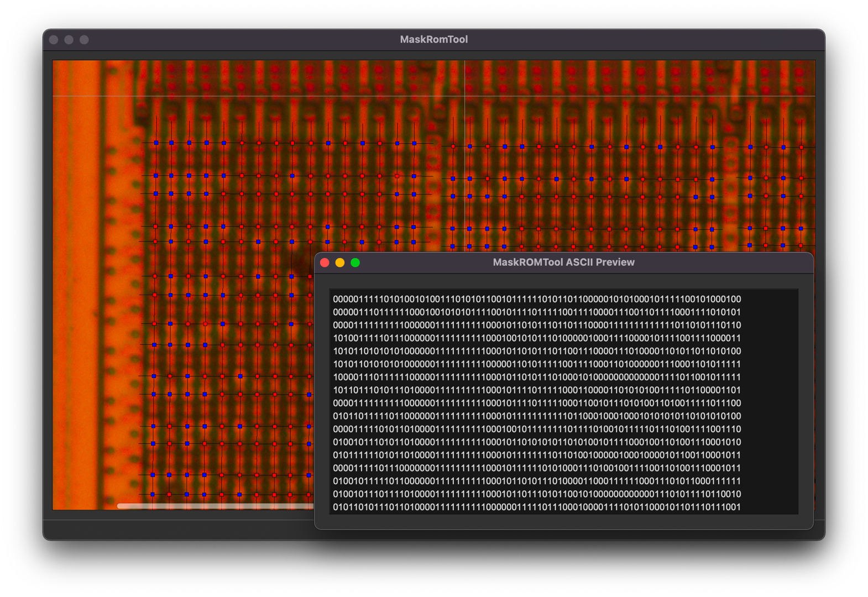Click the "MaskROMTool ASCII Preview" title text
The image size is (868, 597).
coord(563,263)
